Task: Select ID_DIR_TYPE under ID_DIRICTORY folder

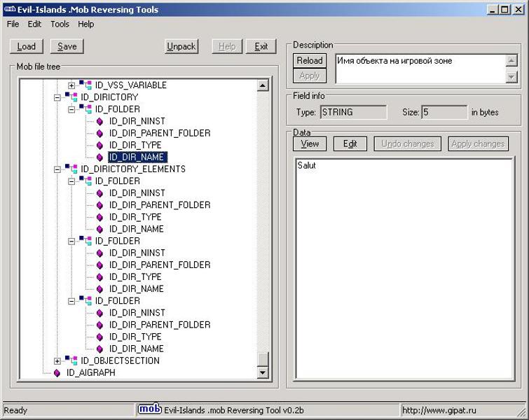Action: tap(135, 145)
